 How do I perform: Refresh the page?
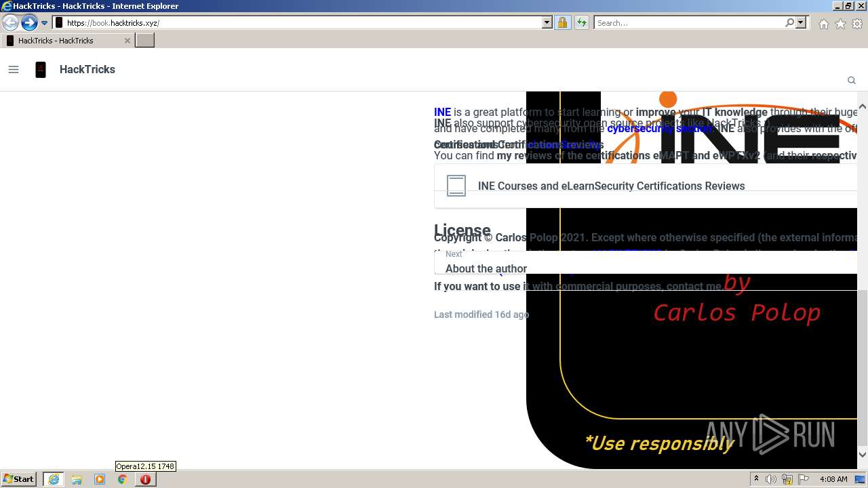point(581,23)
